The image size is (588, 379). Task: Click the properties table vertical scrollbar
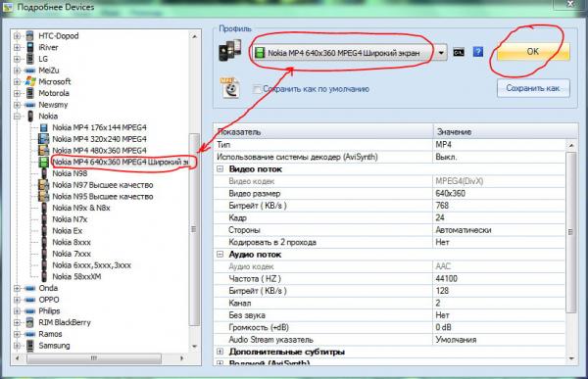tap(570, 232)
